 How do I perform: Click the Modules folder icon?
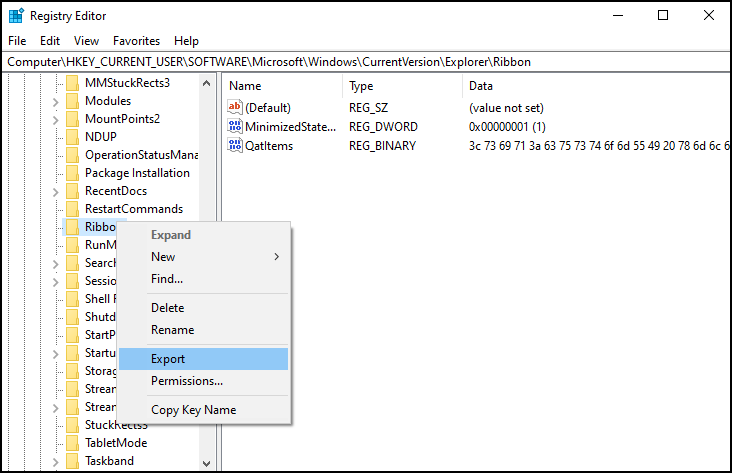pyautogui.click(x=72, y=101)
